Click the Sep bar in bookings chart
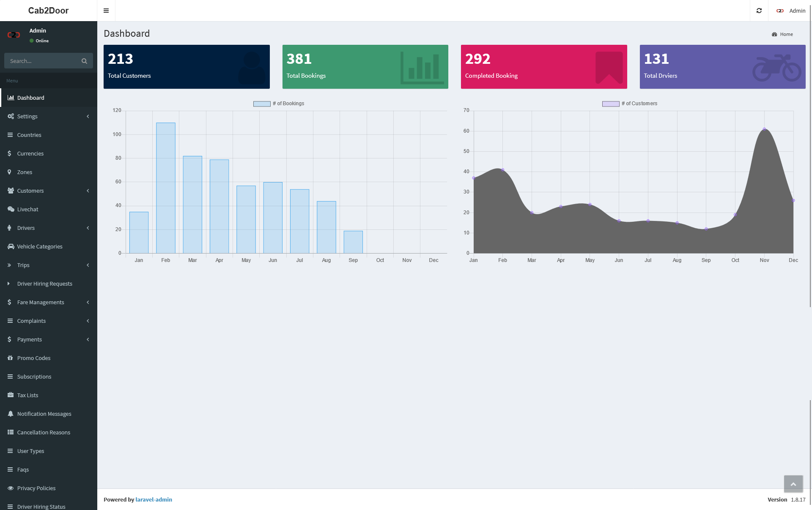The image size is (812, 510). [353, 242]
